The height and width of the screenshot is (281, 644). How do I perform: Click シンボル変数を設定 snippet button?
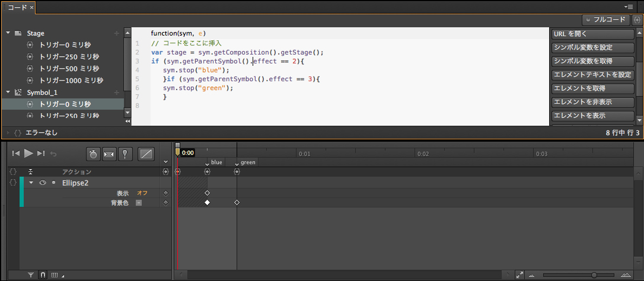pos(592,47)
